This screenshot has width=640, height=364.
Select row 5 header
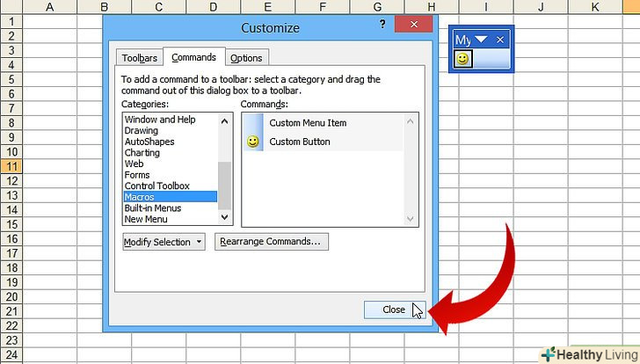[11, 79]
